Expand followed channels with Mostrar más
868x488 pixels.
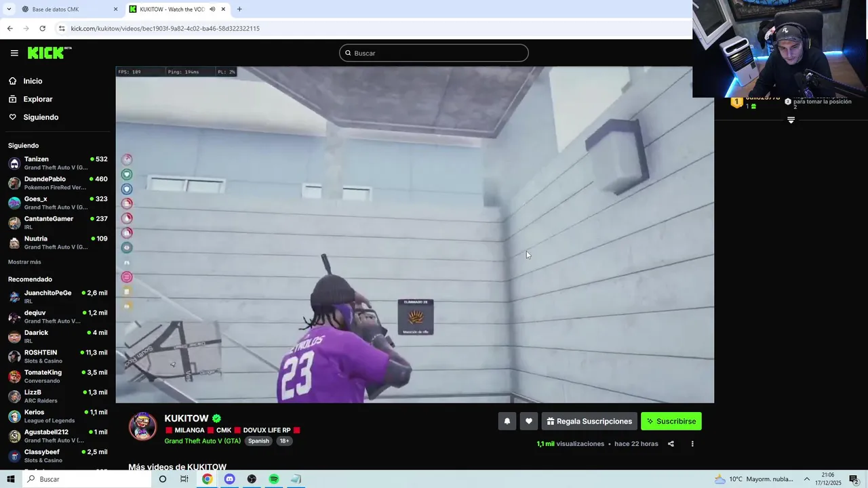(24, 262)
